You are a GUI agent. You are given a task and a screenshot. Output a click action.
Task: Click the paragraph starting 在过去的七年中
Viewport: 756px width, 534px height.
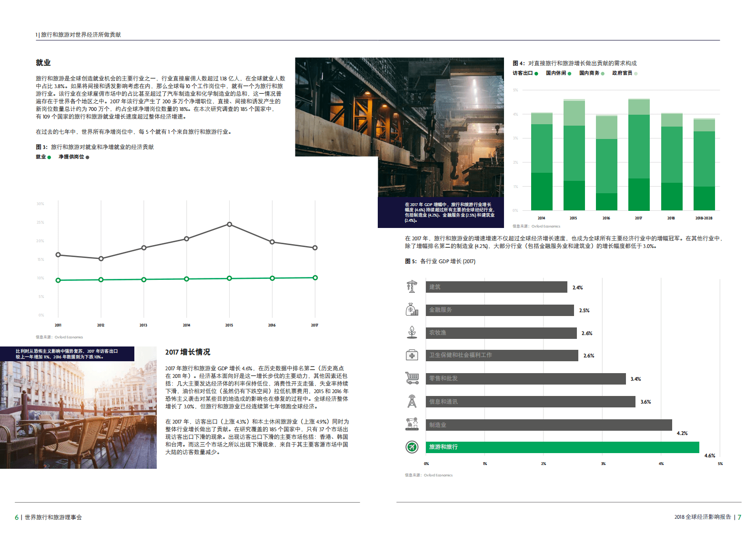click(x=134, y=132)
